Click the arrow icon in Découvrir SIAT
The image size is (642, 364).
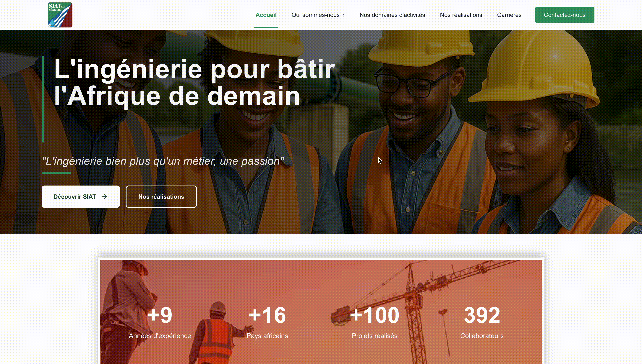[x=104, y=197]
